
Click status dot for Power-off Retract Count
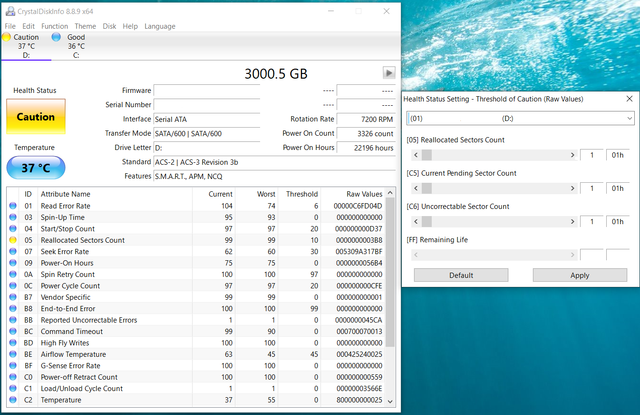pyautogui.click(x=13, y=377)
